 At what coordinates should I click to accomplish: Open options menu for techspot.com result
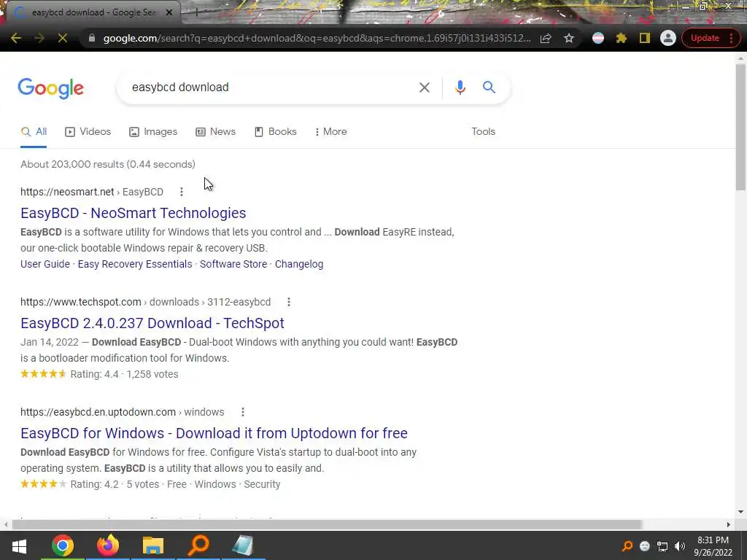289,302
